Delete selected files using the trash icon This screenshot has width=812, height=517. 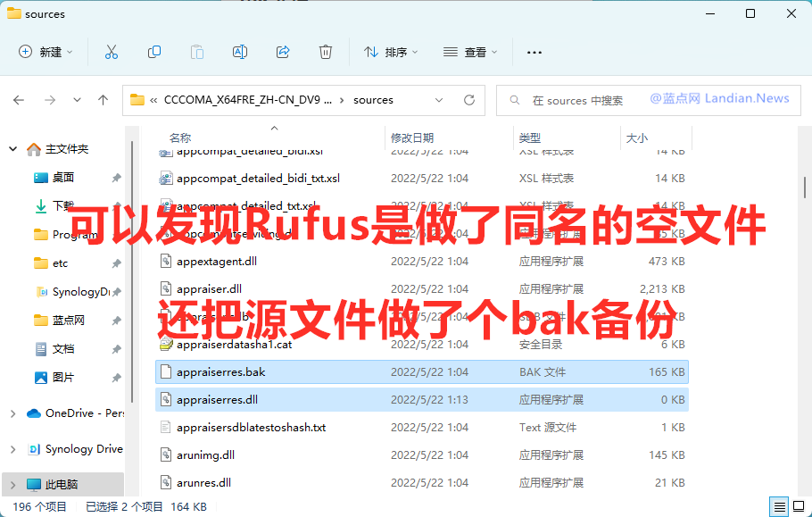coord(323,53)
